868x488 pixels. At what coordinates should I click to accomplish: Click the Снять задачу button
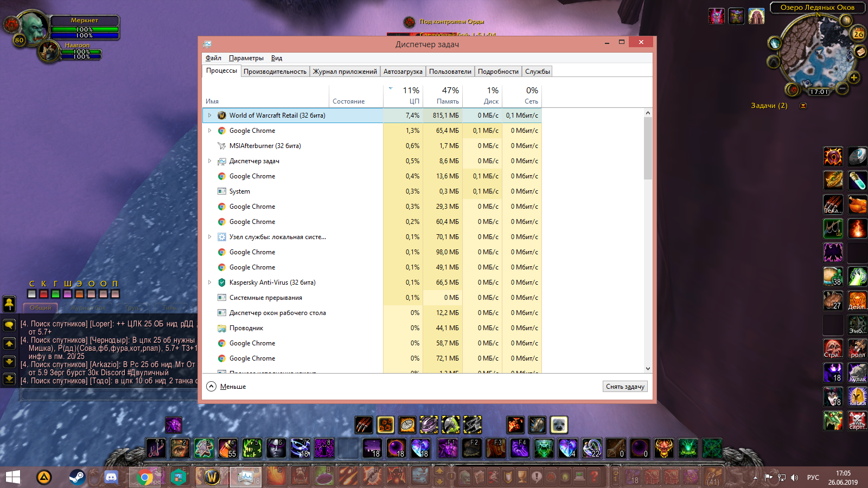coord(625,387)
